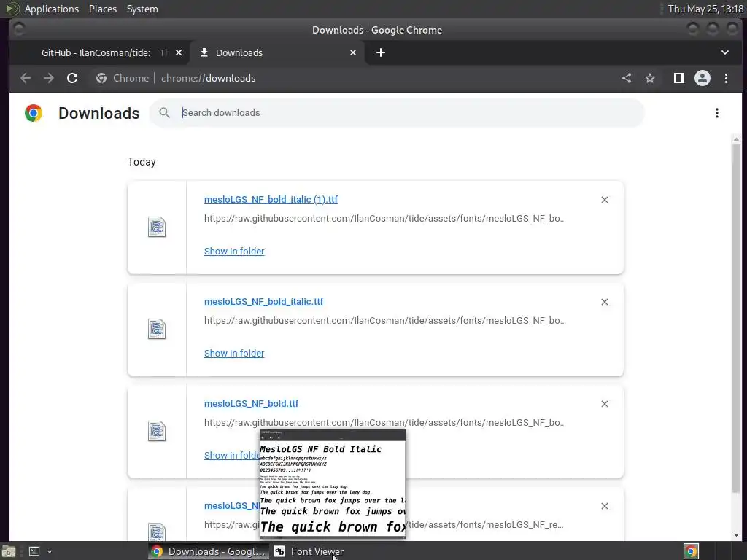
Task: Open the System menu
Action: point(142,9)
